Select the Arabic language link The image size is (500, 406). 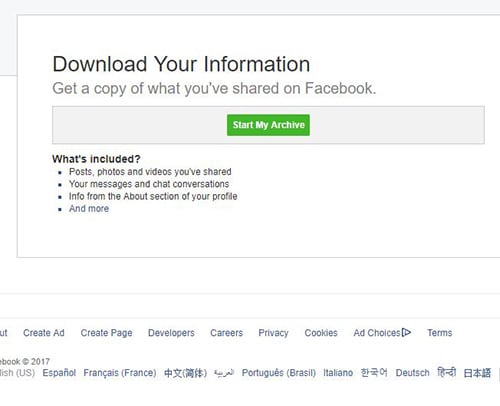pyautogui.click(x=224, y=373)
